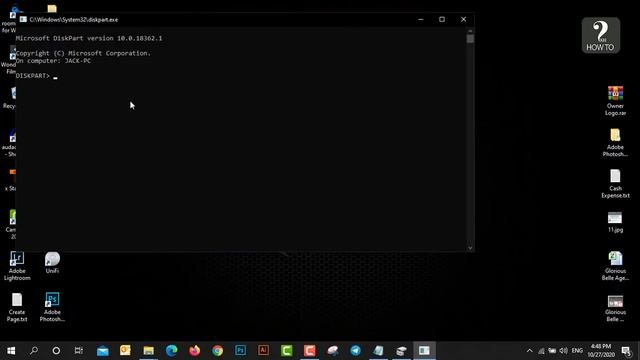Open Action Center notifications icon
640x360 pixels.
626,351
